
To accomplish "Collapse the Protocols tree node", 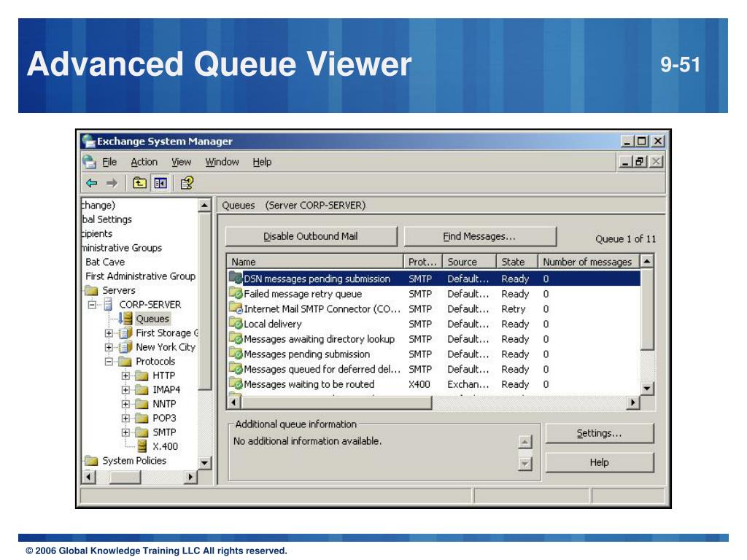I will coord(109,362).
